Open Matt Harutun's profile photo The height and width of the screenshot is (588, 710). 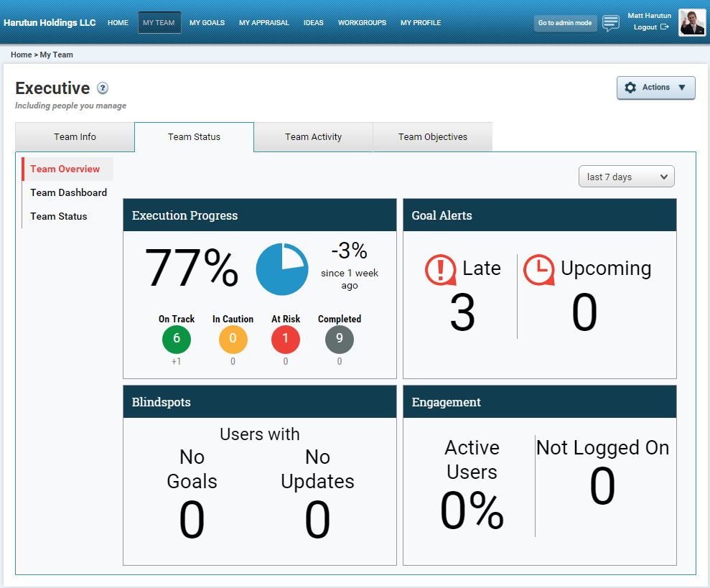pyautogui.click(x=691, y=23)
